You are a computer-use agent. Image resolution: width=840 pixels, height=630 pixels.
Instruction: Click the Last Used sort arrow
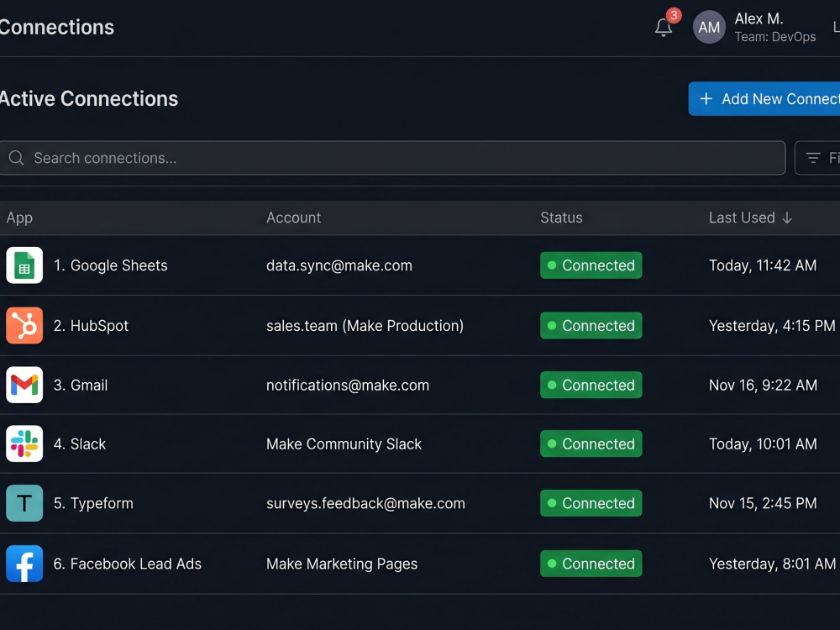(787, 218)
